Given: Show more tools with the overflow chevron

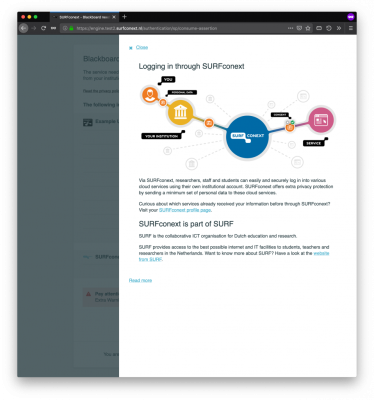Looking at the screenshot, I should click(339, 28).
